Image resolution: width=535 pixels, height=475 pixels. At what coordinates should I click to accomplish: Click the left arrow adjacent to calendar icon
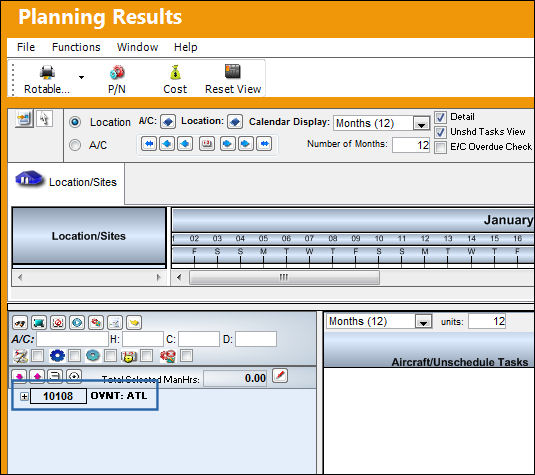coord(185,144)
